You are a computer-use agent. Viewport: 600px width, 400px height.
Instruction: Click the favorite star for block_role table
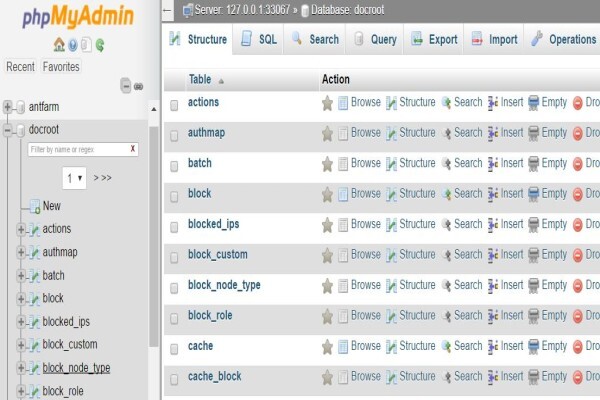(x=327, y=317)
